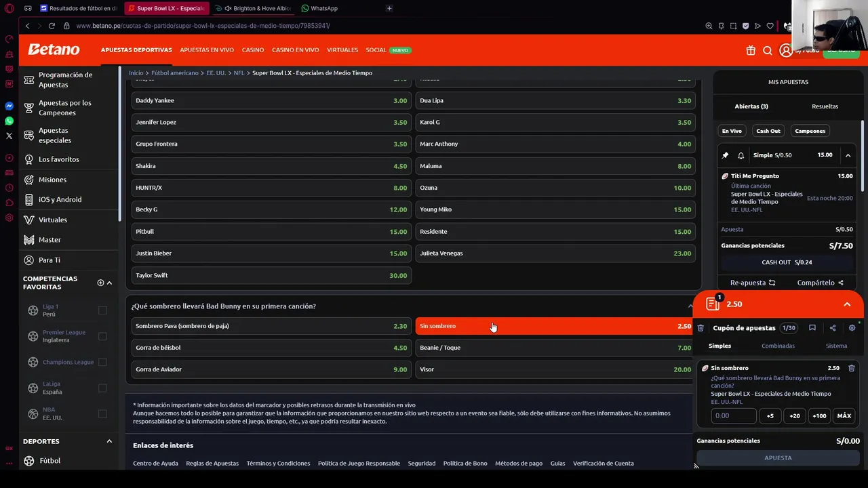Show the Resueltas bets tab

coord(825,106)
